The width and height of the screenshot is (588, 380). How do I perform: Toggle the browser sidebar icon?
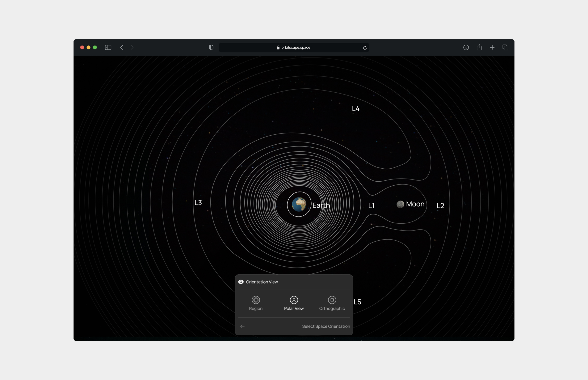pos(108,47)
